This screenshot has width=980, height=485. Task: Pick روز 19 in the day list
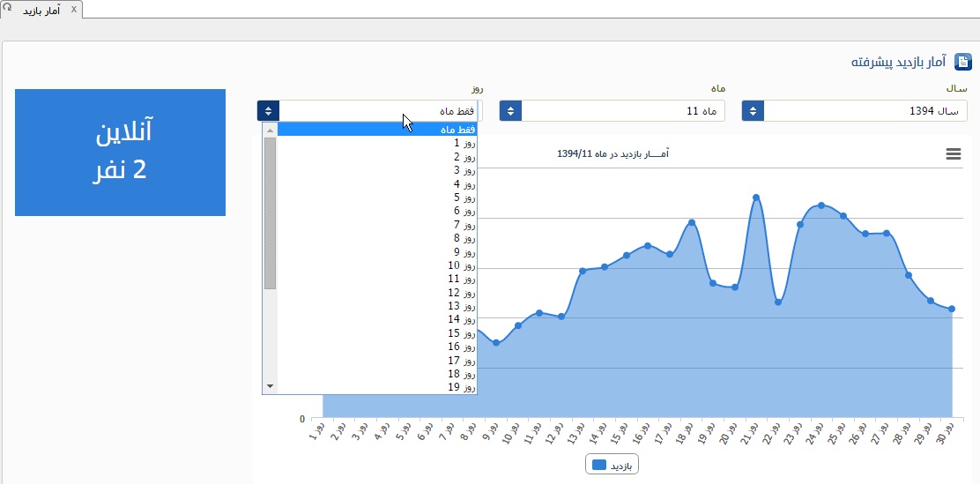click(x=377, y=387)
